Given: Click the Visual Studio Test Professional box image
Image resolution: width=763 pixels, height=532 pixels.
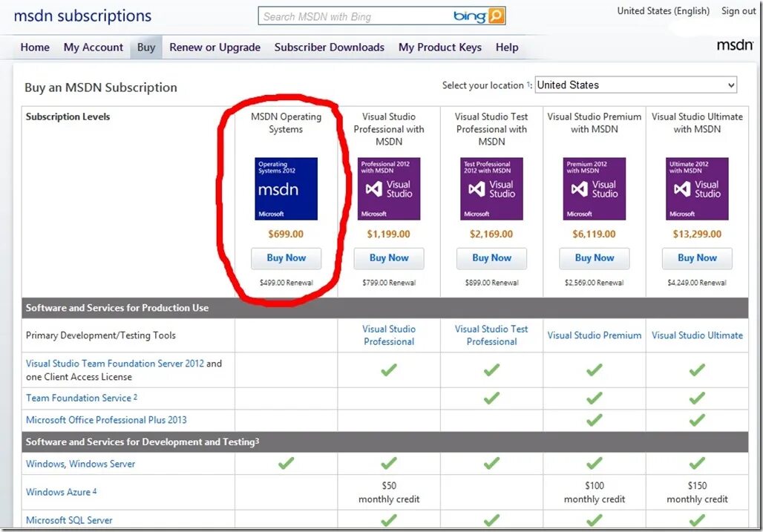Looking at the screenshot, I should 491,188.
